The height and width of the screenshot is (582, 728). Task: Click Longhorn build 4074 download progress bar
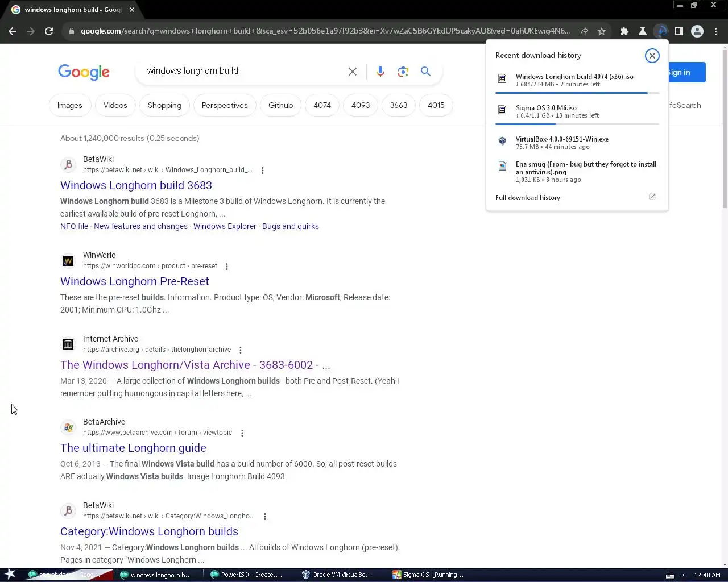click(577, 93)
